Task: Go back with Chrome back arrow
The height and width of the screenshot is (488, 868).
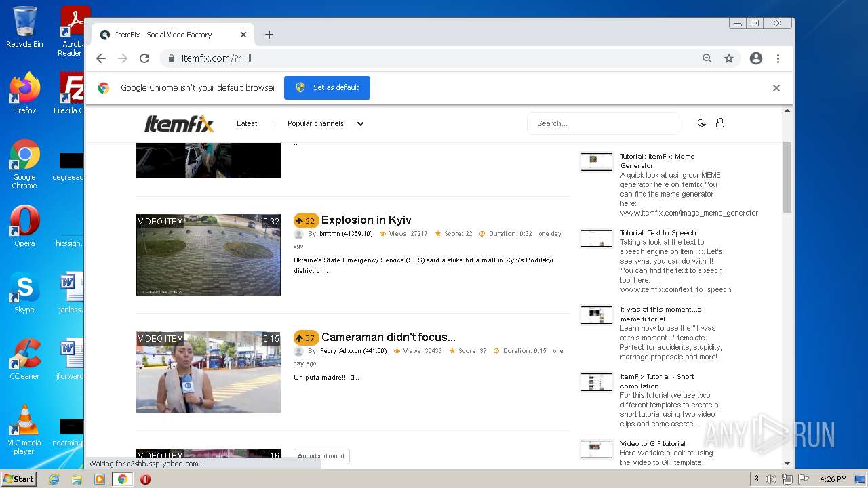Action: (x=101, y=58)
